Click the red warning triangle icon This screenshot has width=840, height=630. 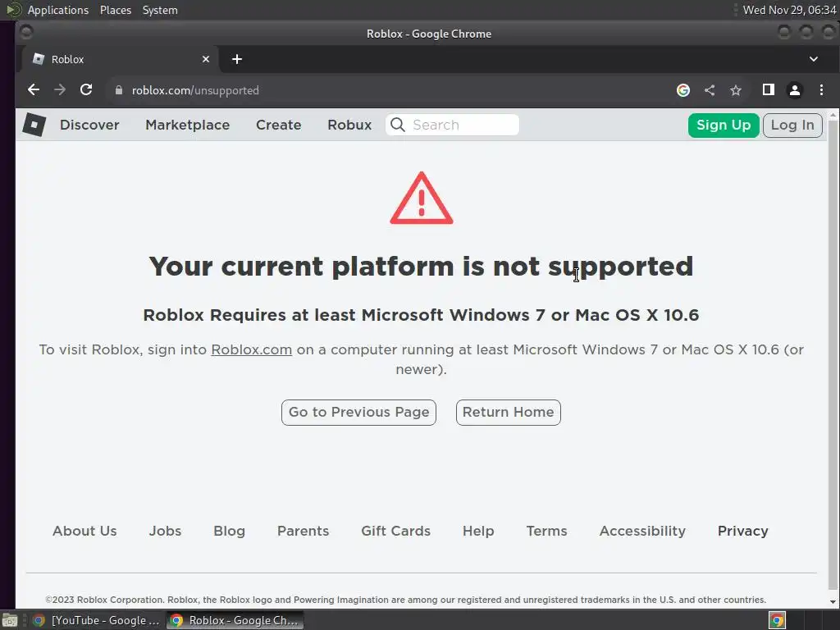click(x=422, y=199)
